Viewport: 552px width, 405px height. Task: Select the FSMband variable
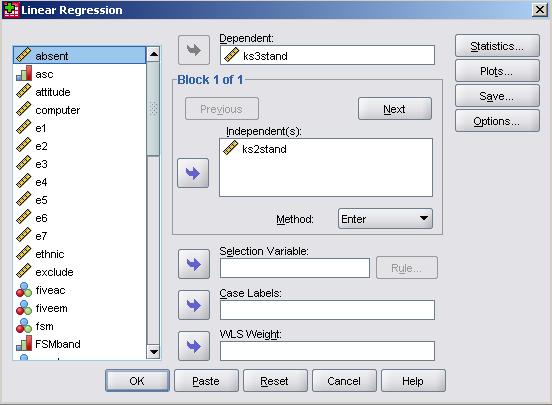79,344
